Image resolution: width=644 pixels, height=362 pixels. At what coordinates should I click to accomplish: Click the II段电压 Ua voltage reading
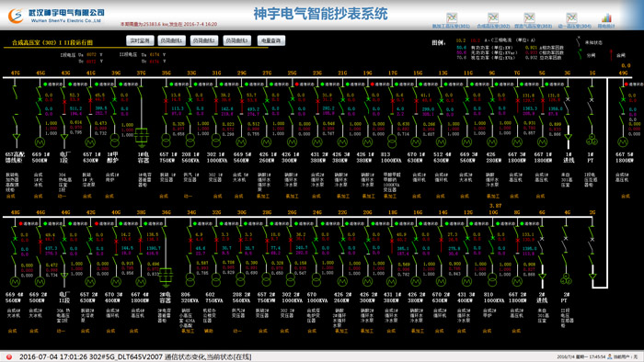click(x=154, y=54)
